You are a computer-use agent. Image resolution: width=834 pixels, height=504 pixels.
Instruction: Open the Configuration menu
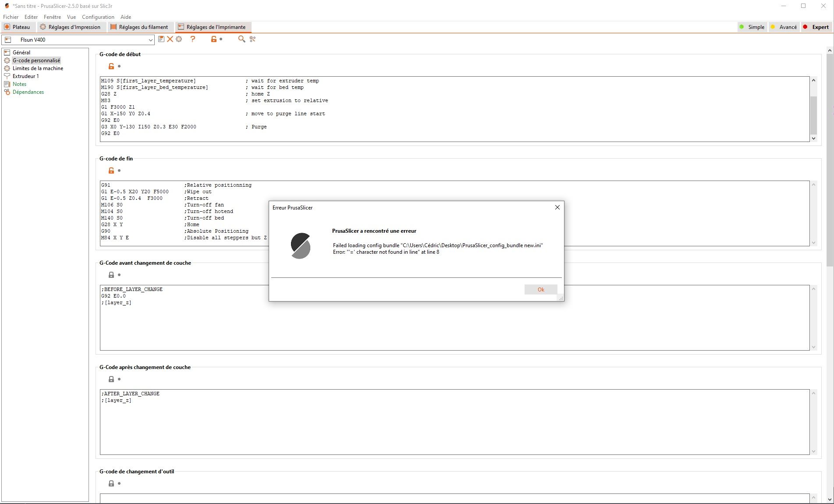click(x=98, y=17)
